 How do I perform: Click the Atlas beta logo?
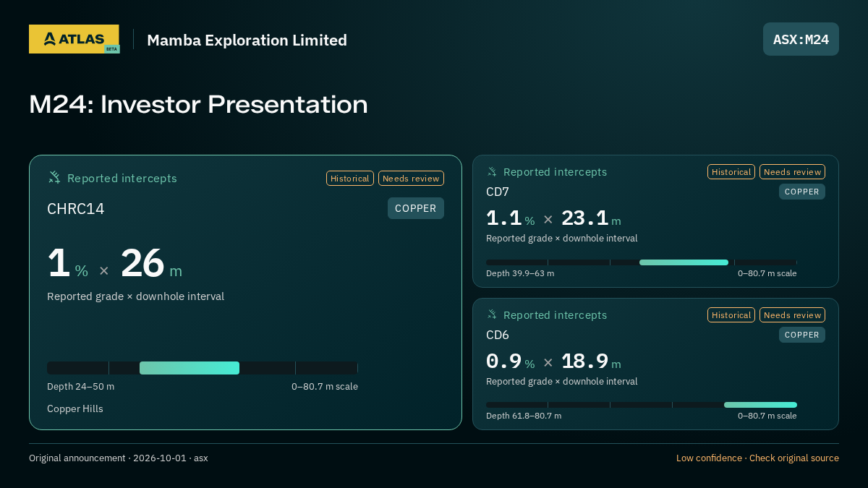coord(75,39)
